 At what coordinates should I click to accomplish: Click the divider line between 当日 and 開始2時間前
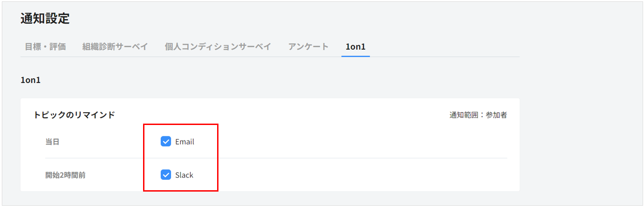tap(320, 158)
